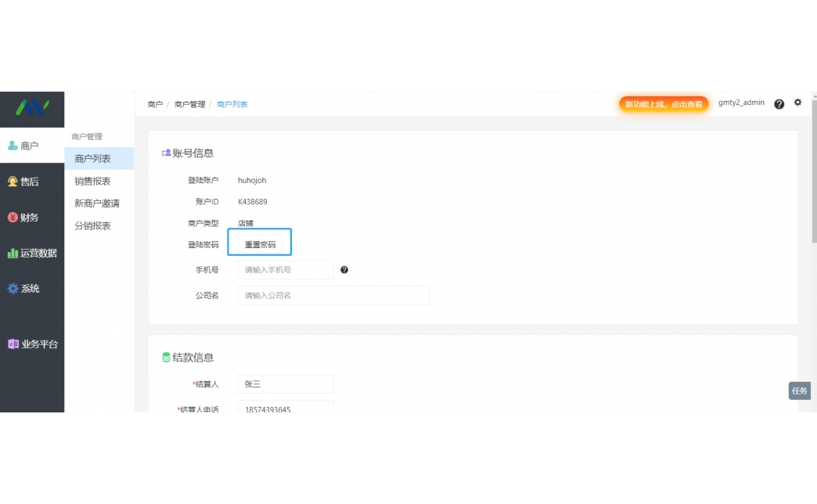The image size is (817, 504).
Task: Click the tooltip icon beside 手机号 field
Action: 343,269
